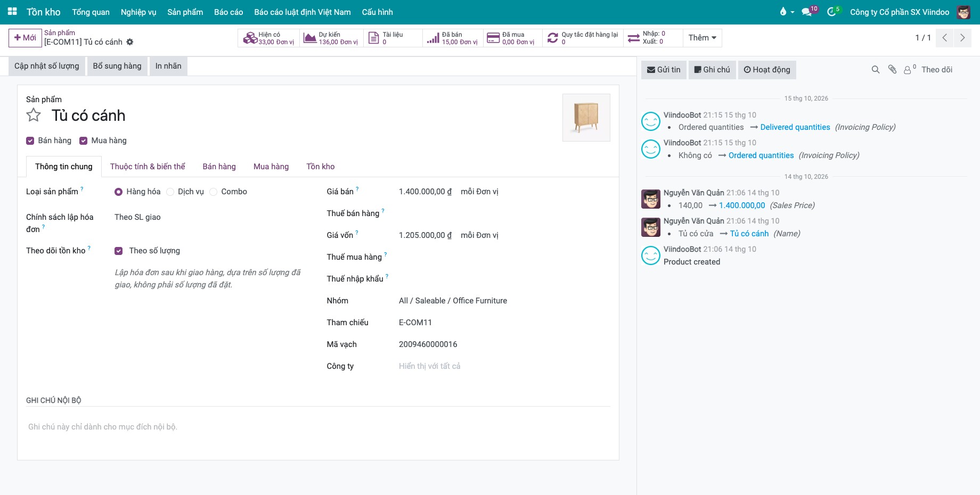
Task: Open Quy tắc đặt hàng lại reordering rules
Action: pyautogui.click(x=583, y=38)
